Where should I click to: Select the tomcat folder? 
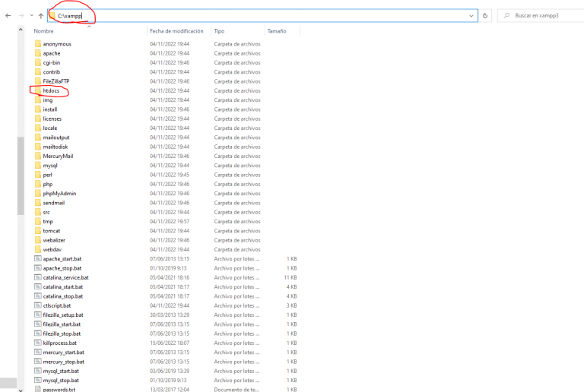tap(52, 230)
